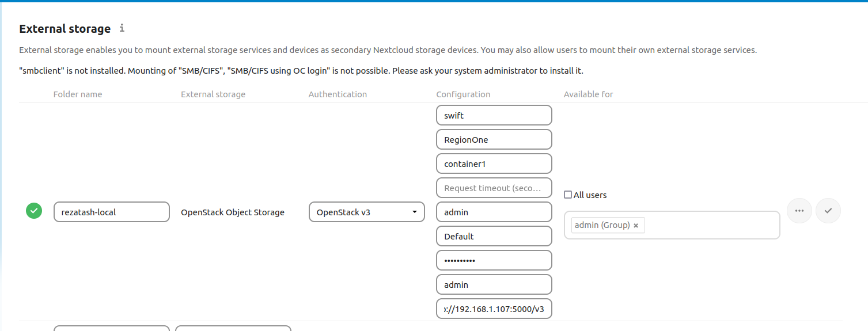Click the identity endpoint URL field
The height and width of the screenshot is (331, 868).
point(494,309)
